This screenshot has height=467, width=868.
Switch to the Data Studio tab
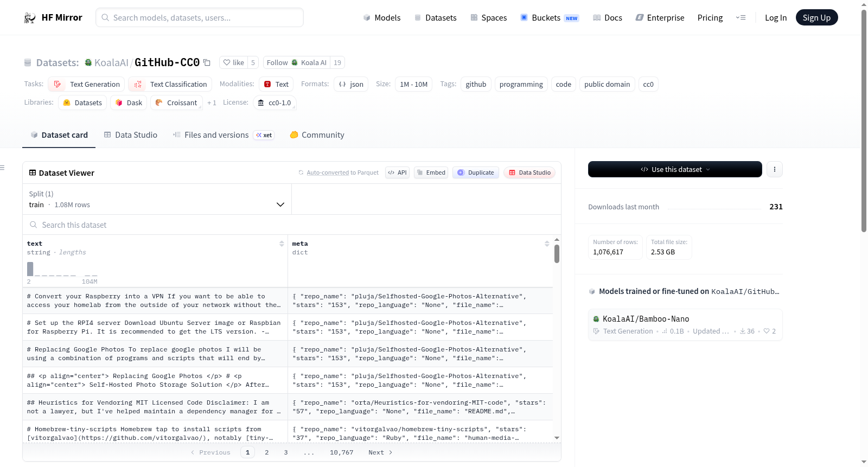coord(130,135)
